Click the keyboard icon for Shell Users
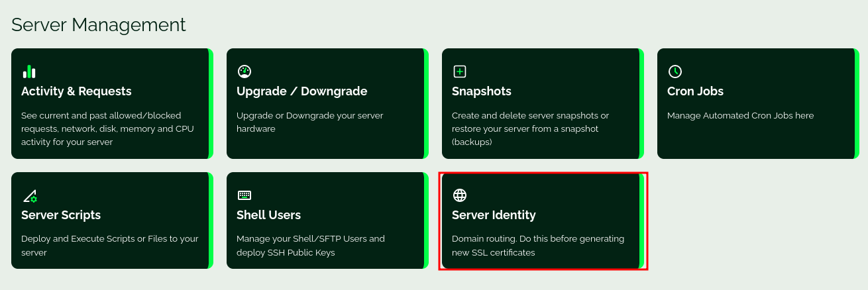The image size is (868, 290). point(244,195)
